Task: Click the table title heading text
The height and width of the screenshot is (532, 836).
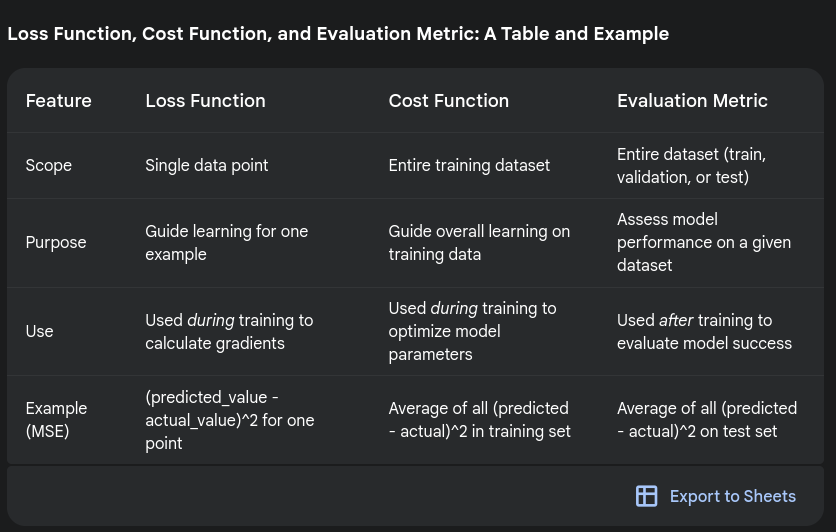Action: (337, 34)
